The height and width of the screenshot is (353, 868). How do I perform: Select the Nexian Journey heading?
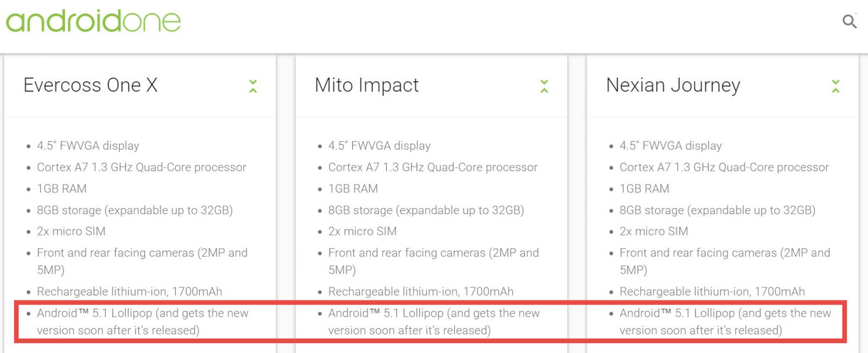pyautogui.click(x=673, y=85)
